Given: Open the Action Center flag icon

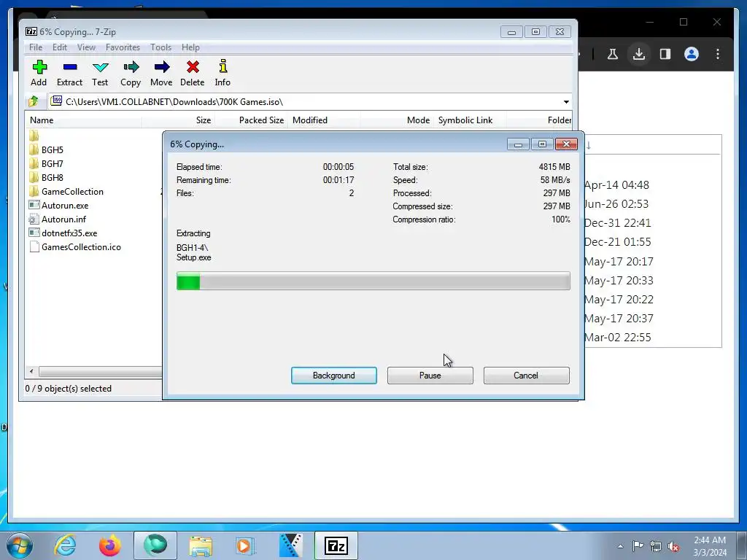Looking at the screenshot, I should (x=638, y=546).
